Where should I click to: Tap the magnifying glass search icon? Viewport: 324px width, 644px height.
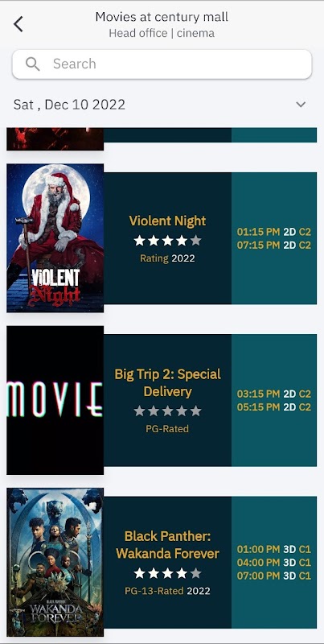click(x=32, y=64)
